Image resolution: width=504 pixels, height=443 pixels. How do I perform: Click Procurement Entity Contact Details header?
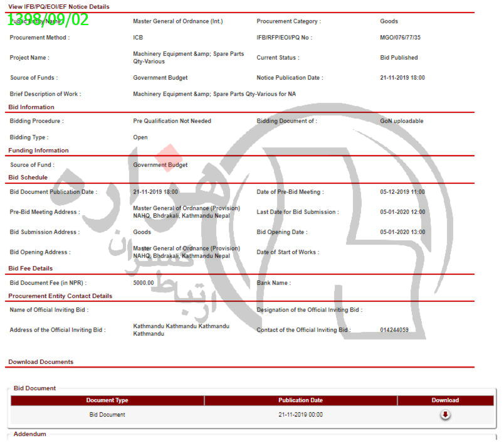60,296
